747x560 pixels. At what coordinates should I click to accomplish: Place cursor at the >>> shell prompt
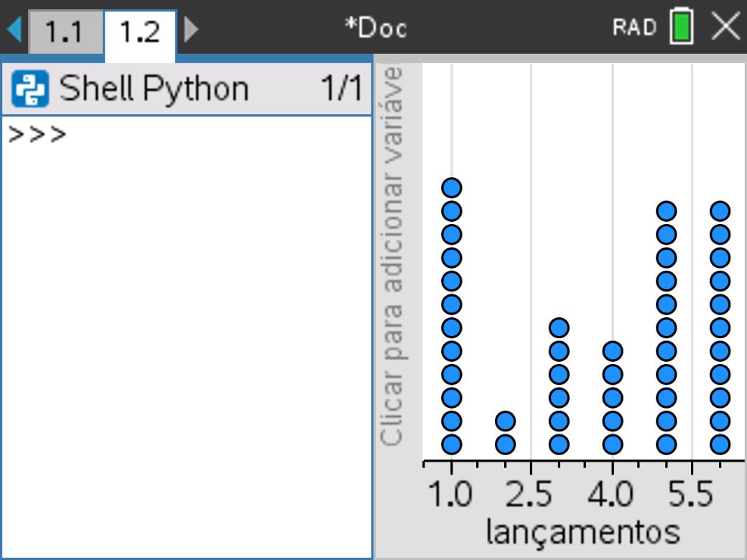coord(37,135)
